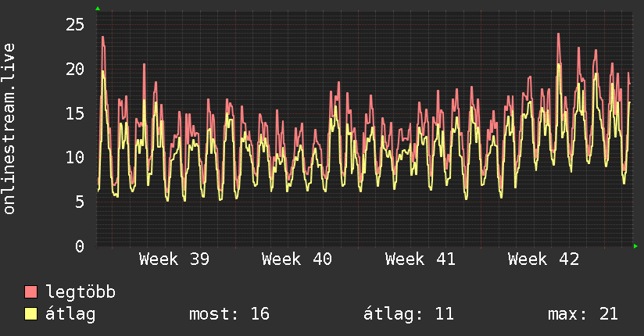644x336 pixels.
Task: Click the onlinestream.live vertical axis title
Action: (x=9, y=129)
